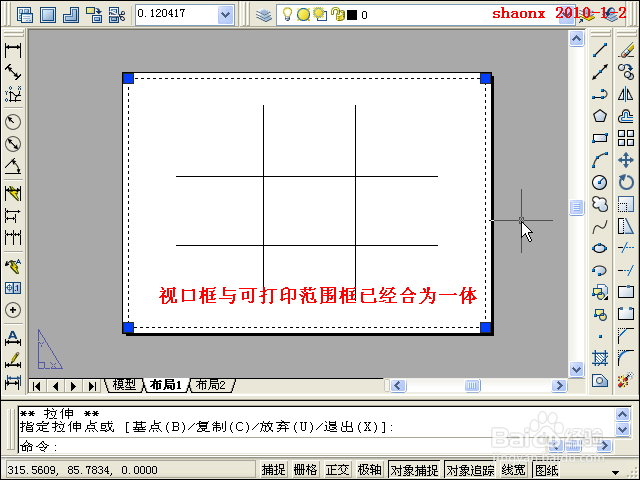
Task: Select the Rotate tool
Action: pyautogui.click(x=626, y=182)
